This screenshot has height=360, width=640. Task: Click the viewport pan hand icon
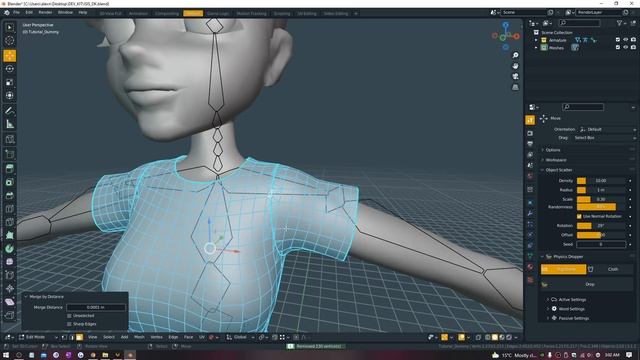click(x=515, y=66)
